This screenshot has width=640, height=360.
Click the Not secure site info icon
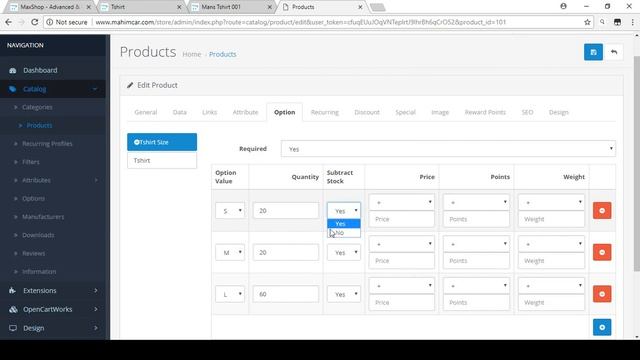click(x=49, y=22)
